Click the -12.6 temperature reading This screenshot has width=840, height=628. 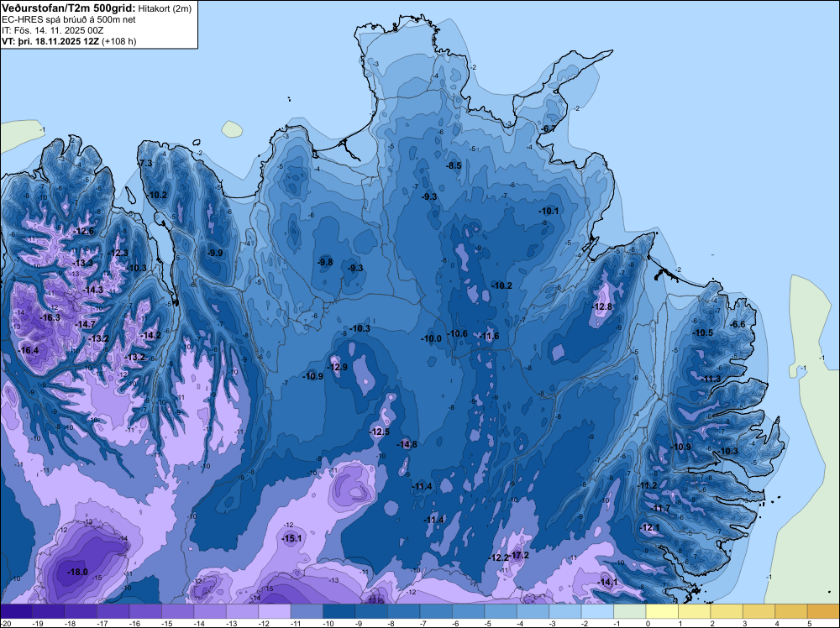click(84, 231)
